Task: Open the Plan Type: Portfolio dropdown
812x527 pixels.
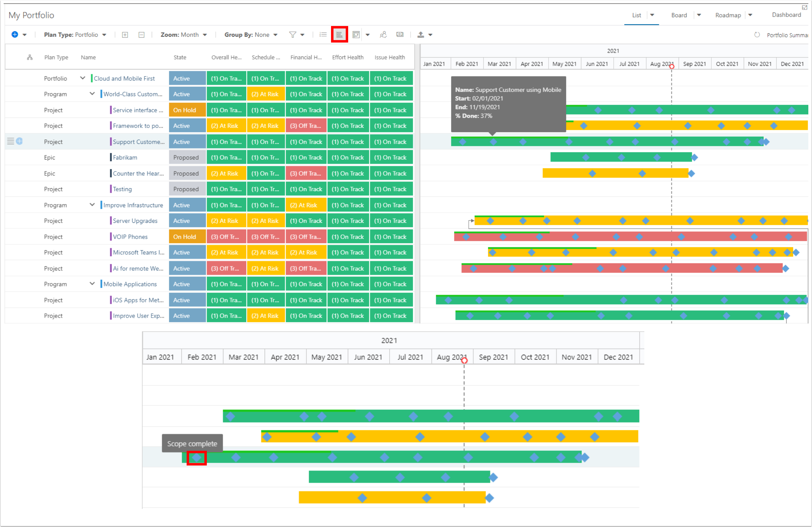Action: 75,35
